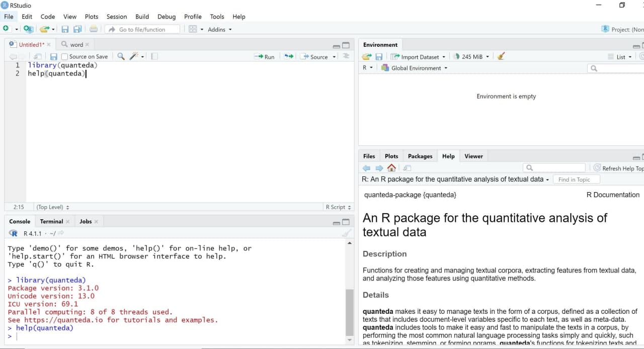This screenshot has height=349, width=644.
Task: Click the Help pane home icon
Action: [x=391, y=168]
